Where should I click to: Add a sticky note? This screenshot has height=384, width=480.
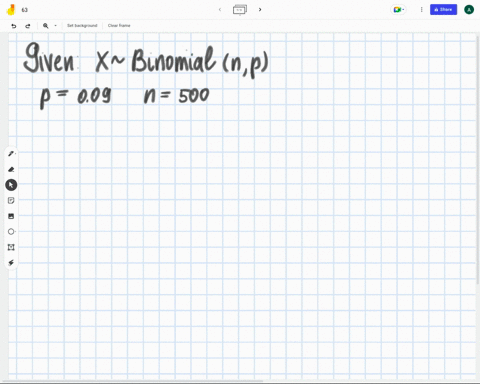click(x=11, y=200)
